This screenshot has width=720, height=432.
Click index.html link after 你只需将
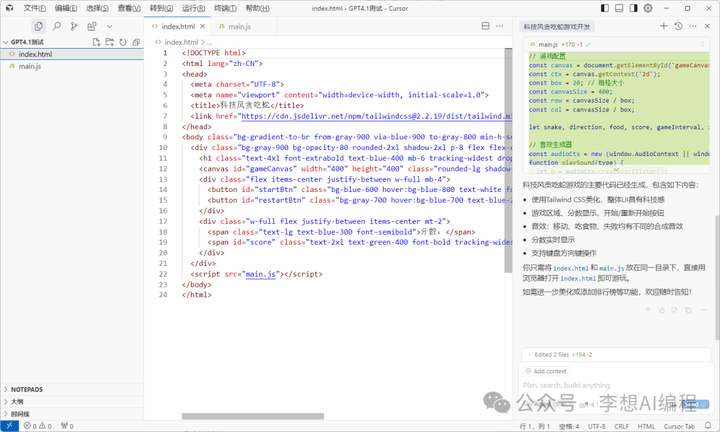coord(571,268)
